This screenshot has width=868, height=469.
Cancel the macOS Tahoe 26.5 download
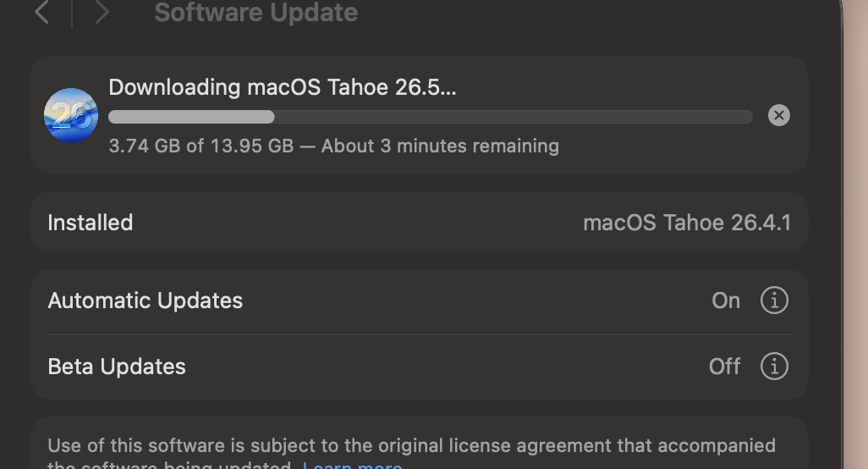[x=778, y=115]
